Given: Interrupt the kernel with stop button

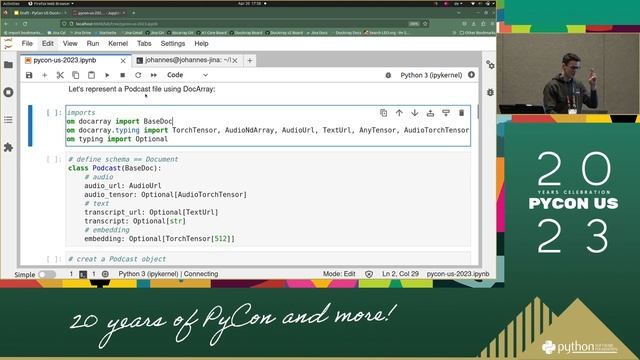Looking at the screenshot, I should coord(122,75).
